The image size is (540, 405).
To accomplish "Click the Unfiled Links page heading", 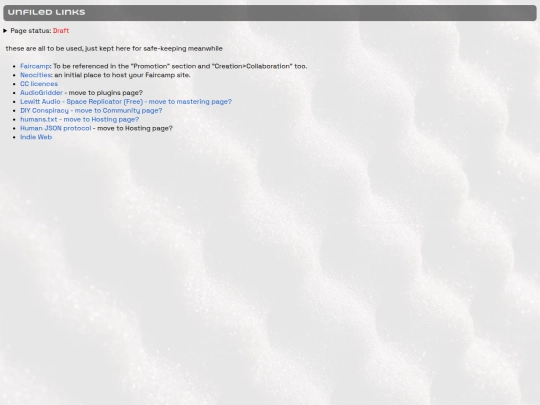I will click(46, 12).
